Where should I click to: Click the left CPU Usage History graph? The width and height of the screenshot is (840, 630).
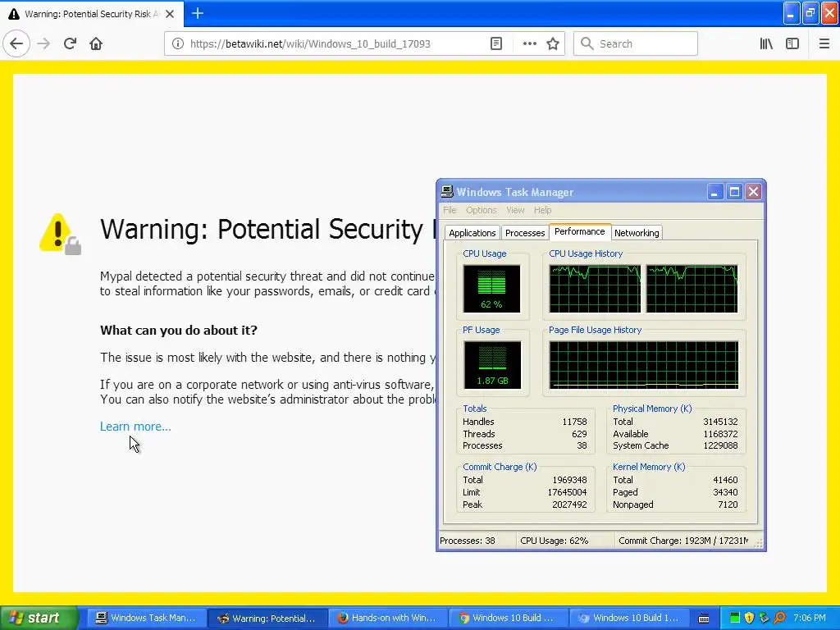pos(595,288)
